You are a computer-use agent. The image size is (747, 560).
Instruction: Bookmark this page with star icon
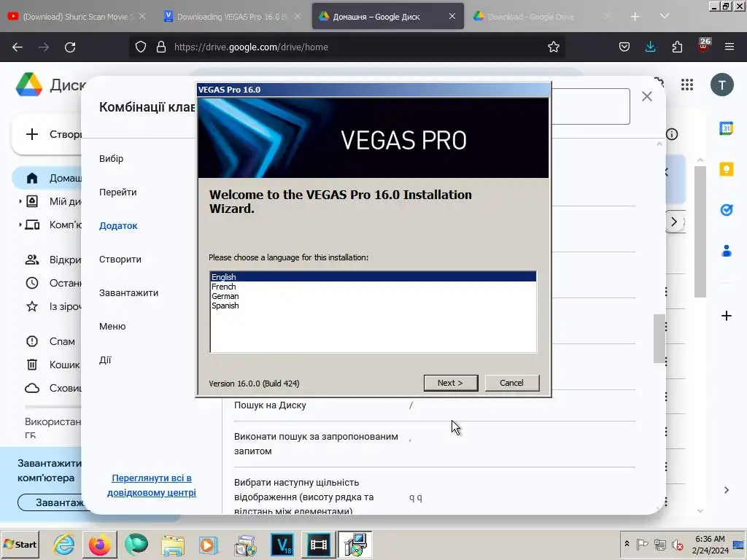[x=553, y=47]
